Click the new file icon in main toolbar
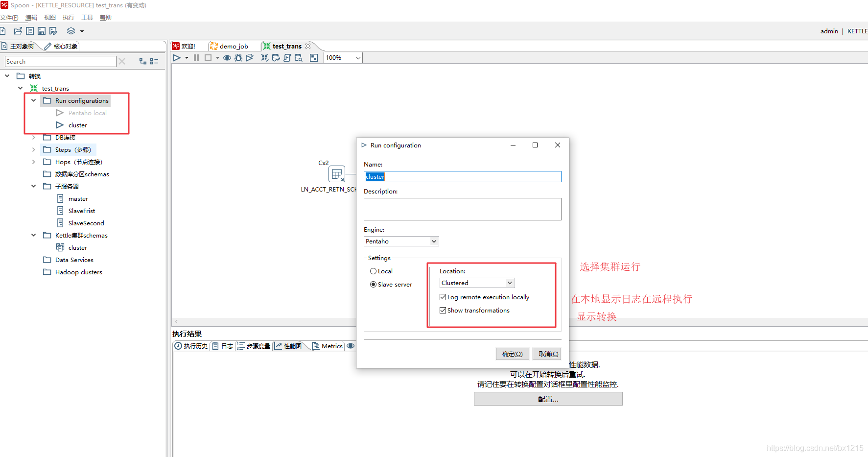 [2, 31]
